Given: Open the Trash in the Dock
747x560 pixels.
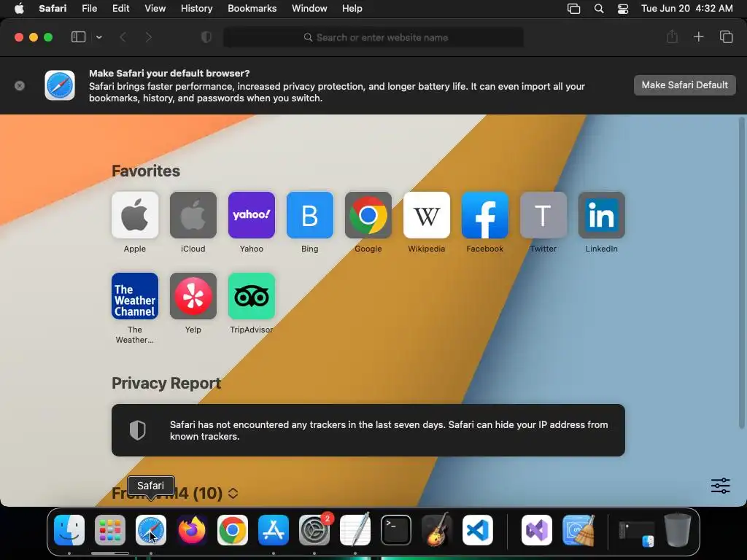Looking at the screenshot, I should [x=678, y=530].
